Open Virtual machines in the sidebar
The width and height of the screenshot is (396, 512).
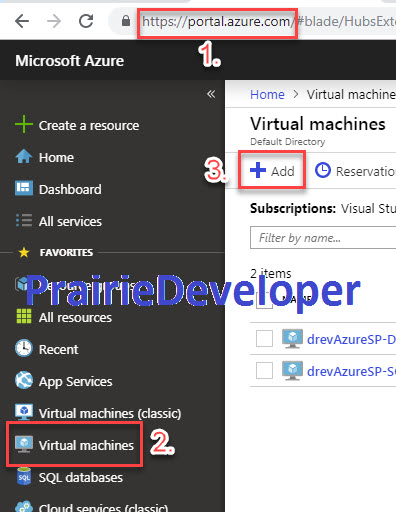pyautogui.click(x=86, y=446)
